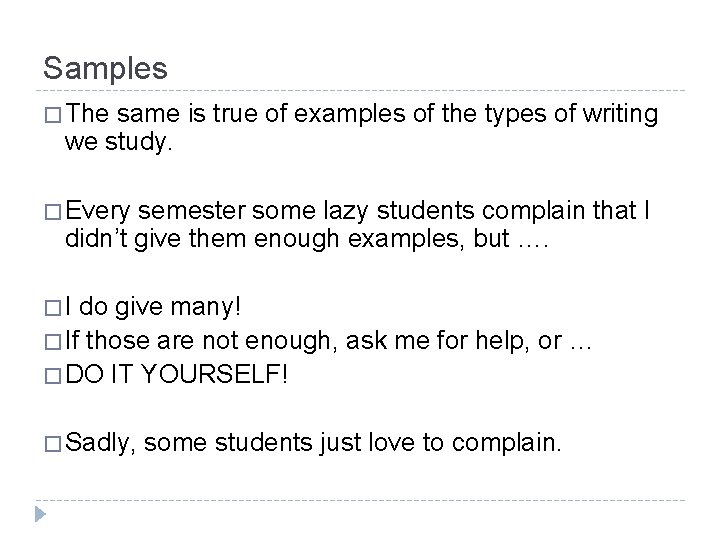Click the word 'complain' in 'complain that I'

point(534,212)
